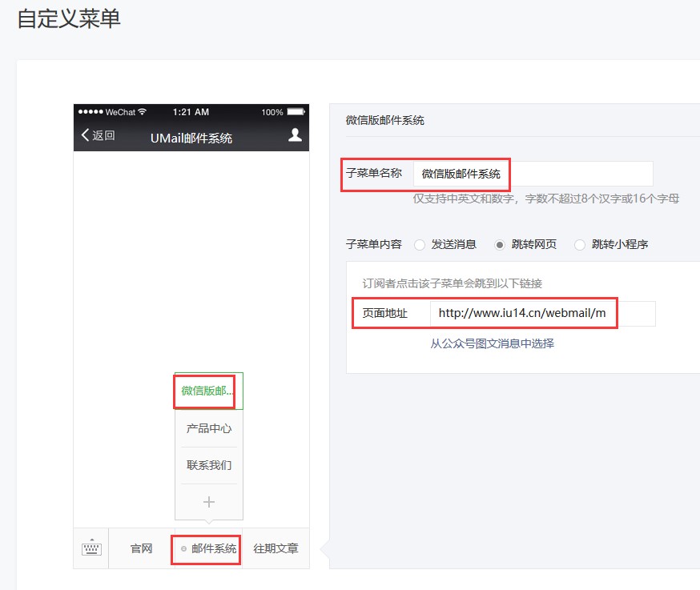The image size is (700, 590).
Task: Click the 子菜单名称 input field
Action: tap(533, 174)
